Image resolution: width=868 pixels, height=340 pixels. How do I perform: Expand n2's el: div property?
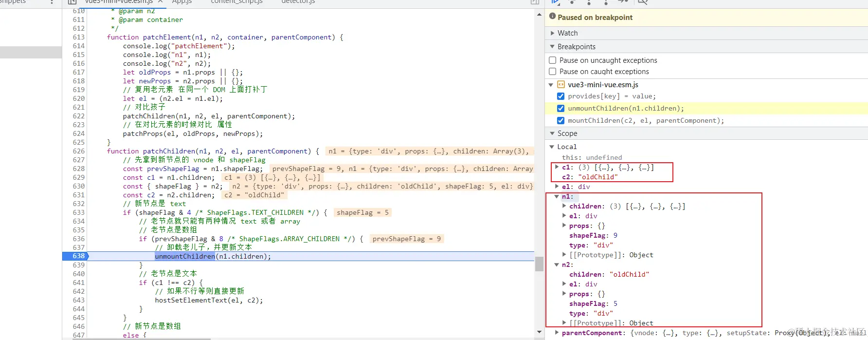coord(564,284)
